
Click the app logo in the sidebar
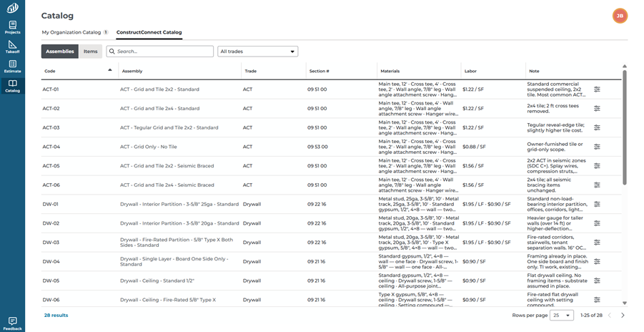pos(12,8)
